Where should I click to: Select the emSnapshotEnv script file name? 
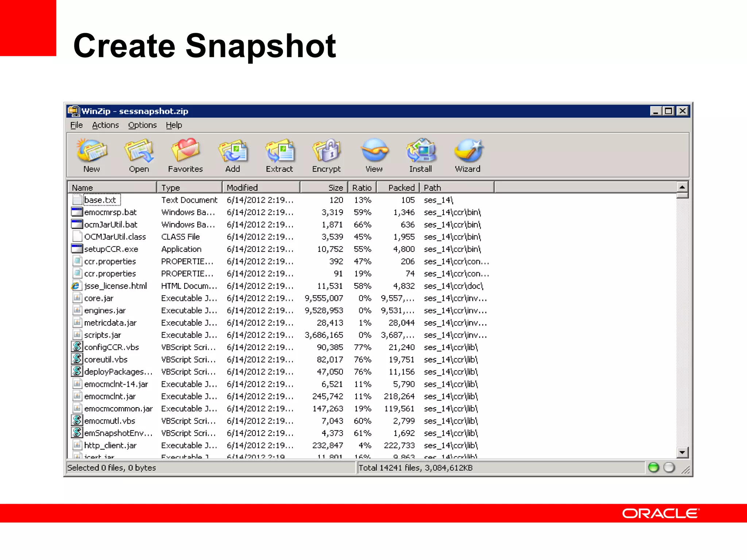[118, 433]
